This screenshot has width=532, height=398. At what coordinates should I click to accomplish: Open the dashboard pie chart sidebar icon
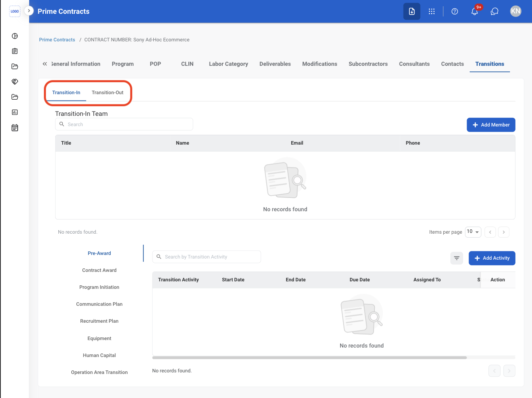coord(15,36)
